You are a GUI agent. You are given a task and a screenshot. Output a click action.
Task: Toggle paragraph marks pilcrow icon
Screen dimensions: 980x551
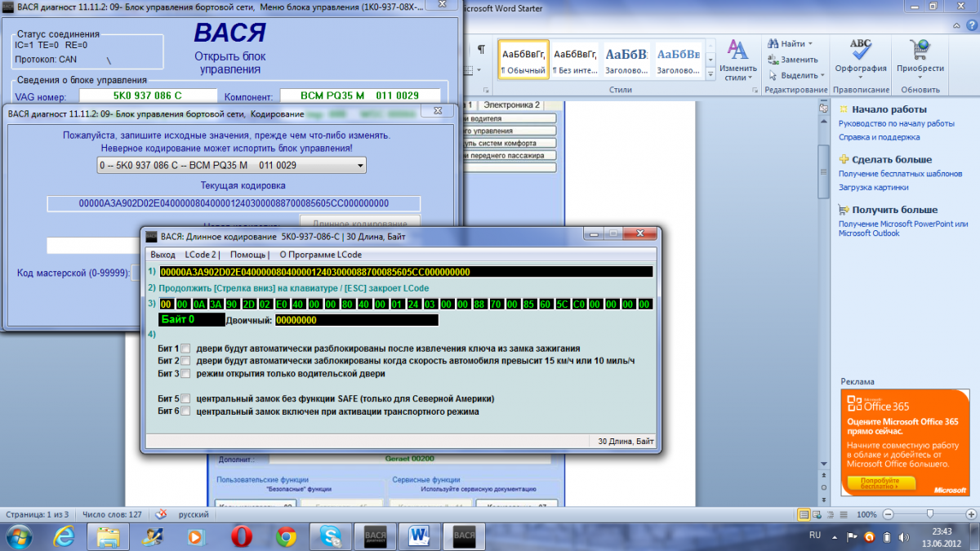click(481, 50)
